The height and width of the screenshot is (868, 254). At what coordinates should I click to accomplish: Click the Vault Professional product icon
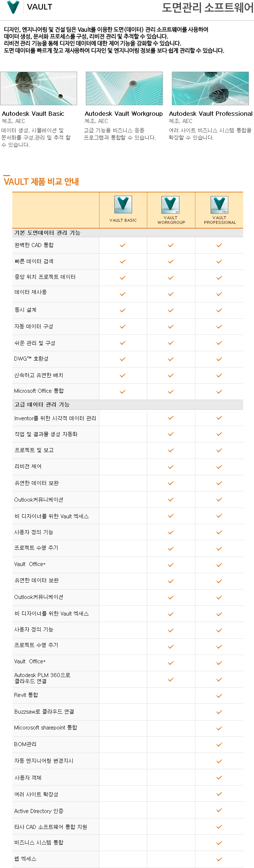coord(219,205)
